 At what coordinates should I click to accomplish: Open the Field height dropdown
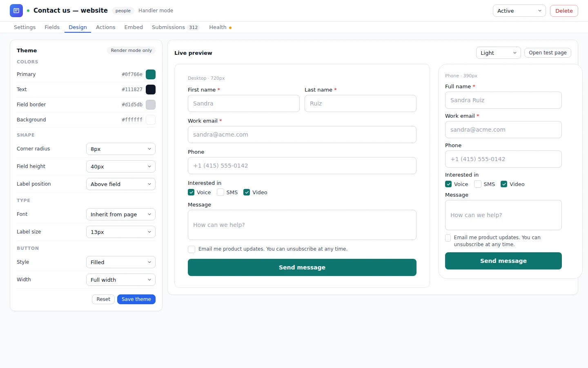[x=121, y=166]
